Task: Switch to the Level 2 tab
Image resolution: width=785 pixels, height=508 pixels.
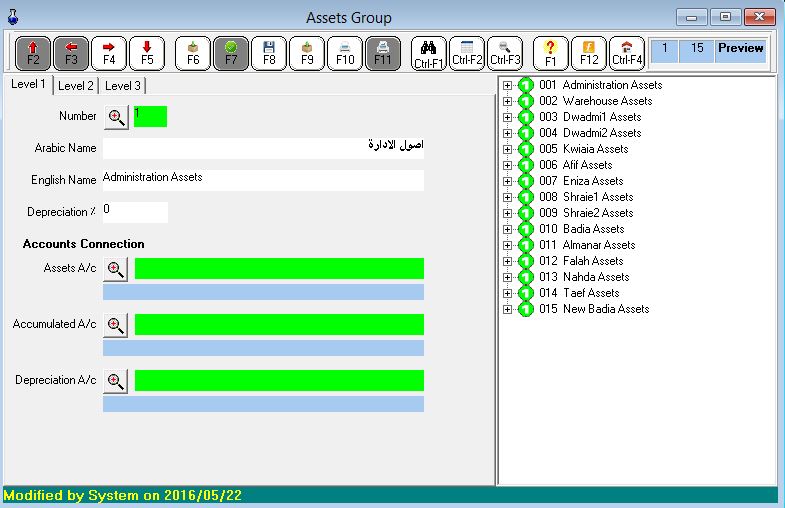Action: pos(76,86)
